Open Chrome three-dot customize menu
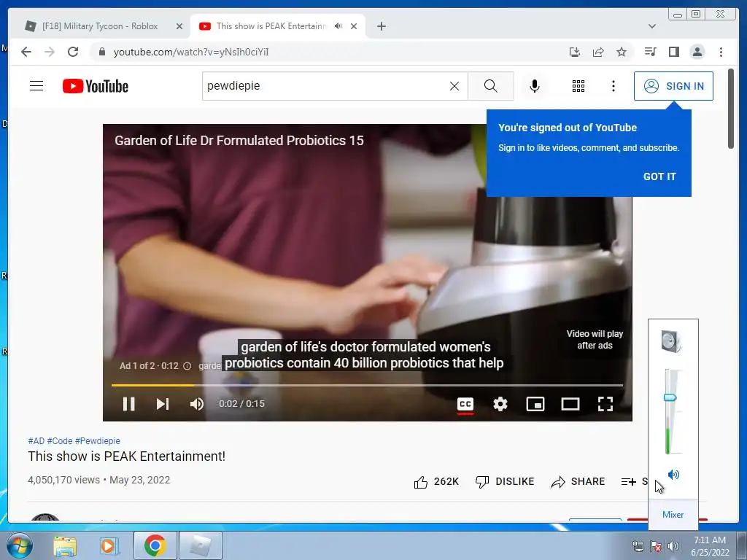The width and height of the screenshot is (747, 560). pyautogui.click(x=721, y=52)
